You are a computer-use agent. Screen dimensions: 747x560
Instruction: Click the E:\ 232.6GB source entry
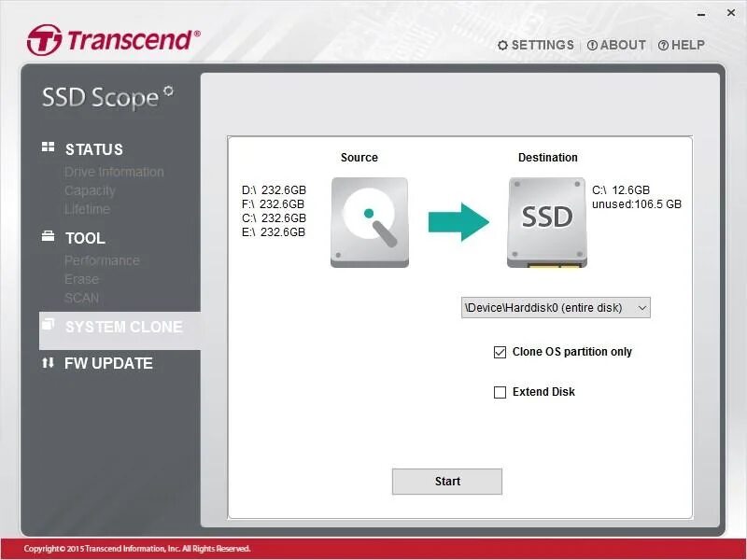pyautogui.click(x=274, y=231)
